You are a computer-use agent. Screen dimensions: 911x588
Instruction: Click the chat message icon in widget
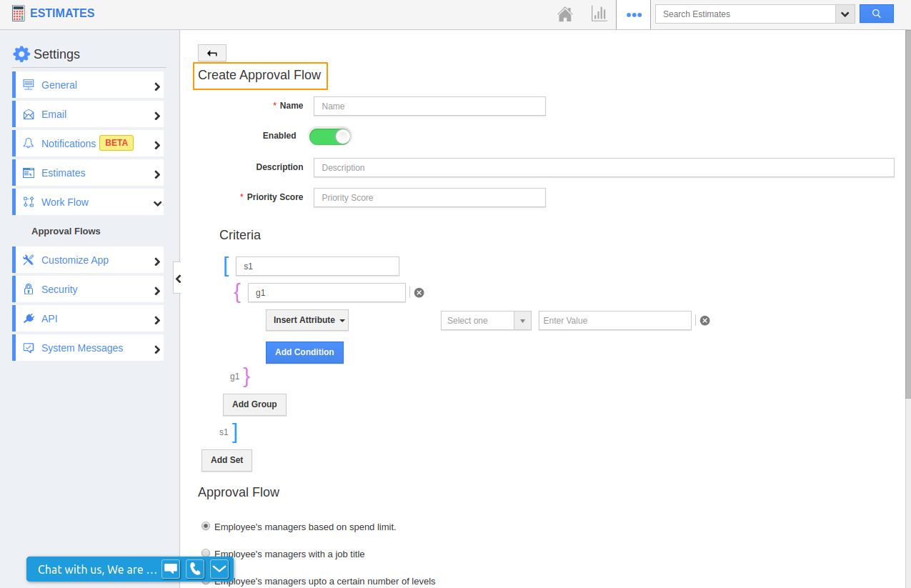point(171,569)
